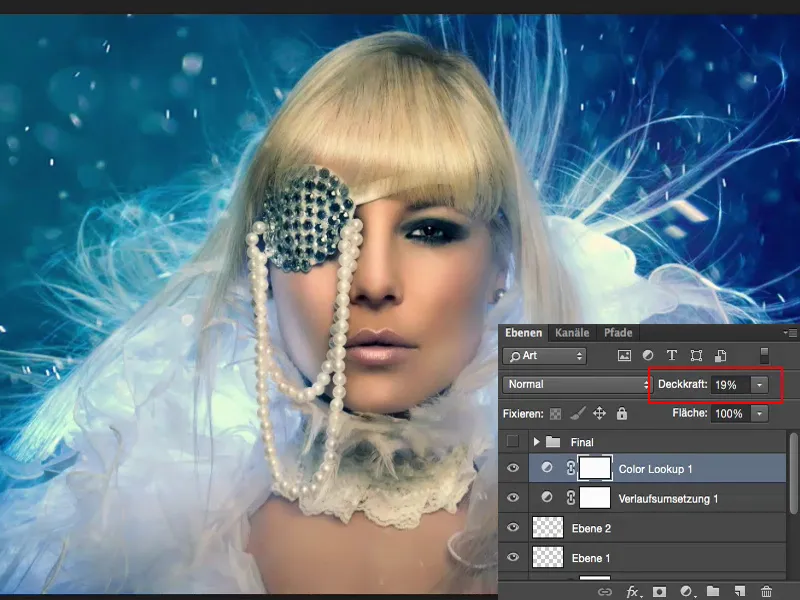This screenshot has width=800, height=600.
Task: Select the layer named Color Lookup 1
Action: tap(655, 469)
